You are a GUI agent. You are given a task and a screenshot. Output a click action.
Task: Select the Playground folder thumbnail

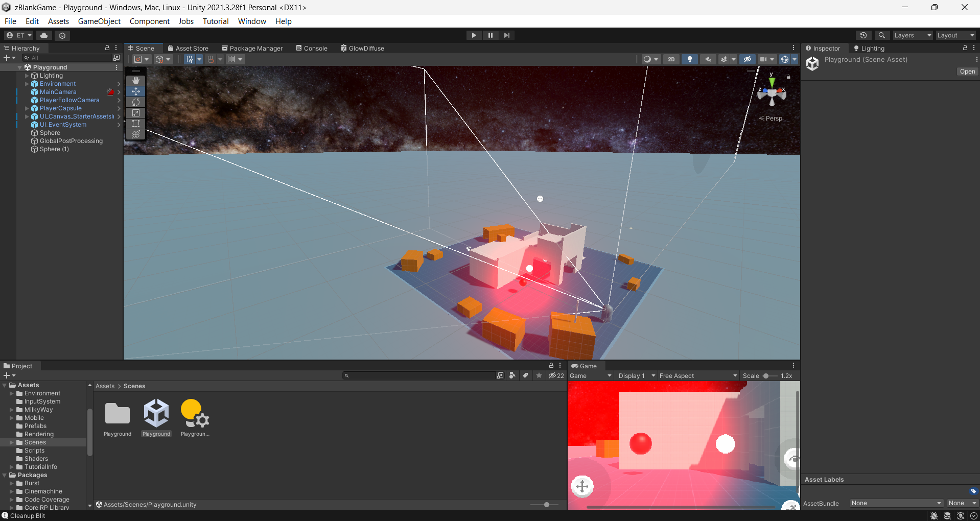click(118, 418)
